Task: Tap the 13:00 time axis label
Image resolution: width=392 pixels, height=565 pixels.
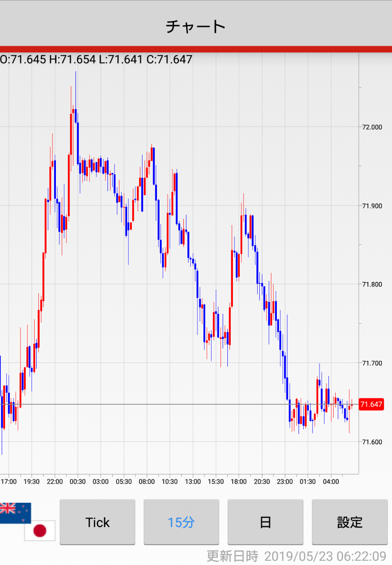Action: coord(193,481)
